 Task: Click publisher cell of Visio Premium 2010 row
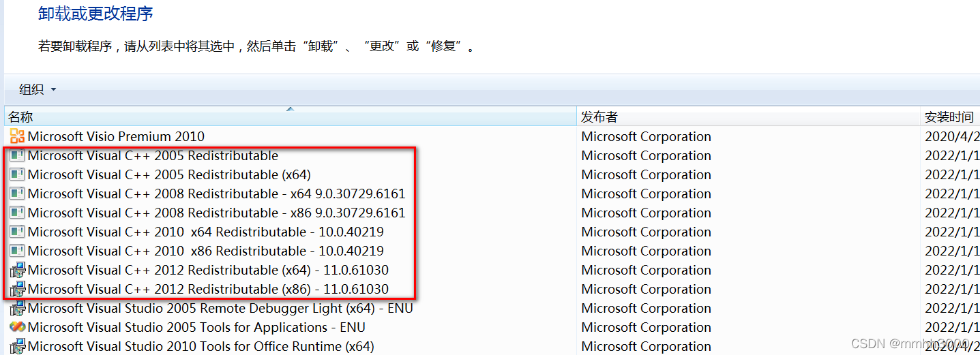[x=646, y=136]
